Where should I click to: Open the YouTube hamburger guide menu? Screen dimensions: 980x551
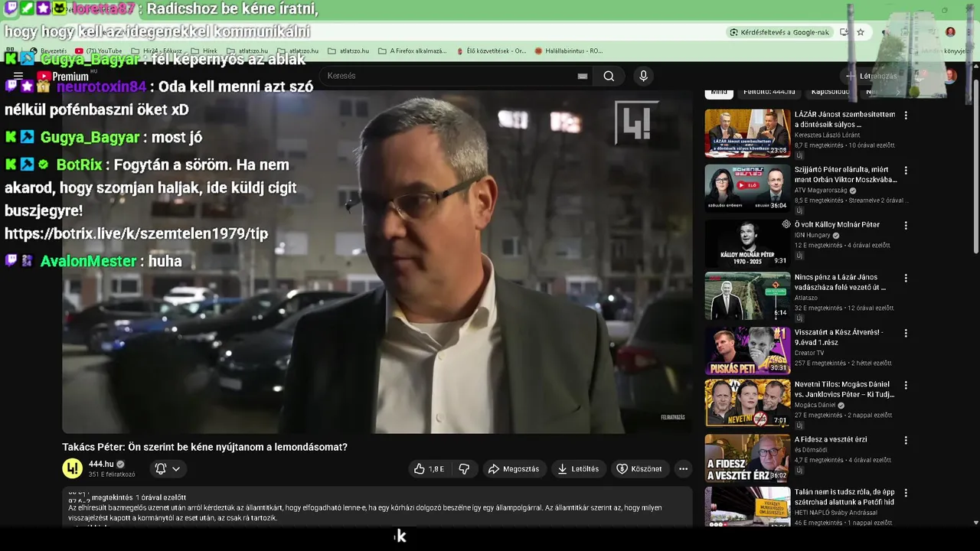pyautogui.click(x=18, y=76)
